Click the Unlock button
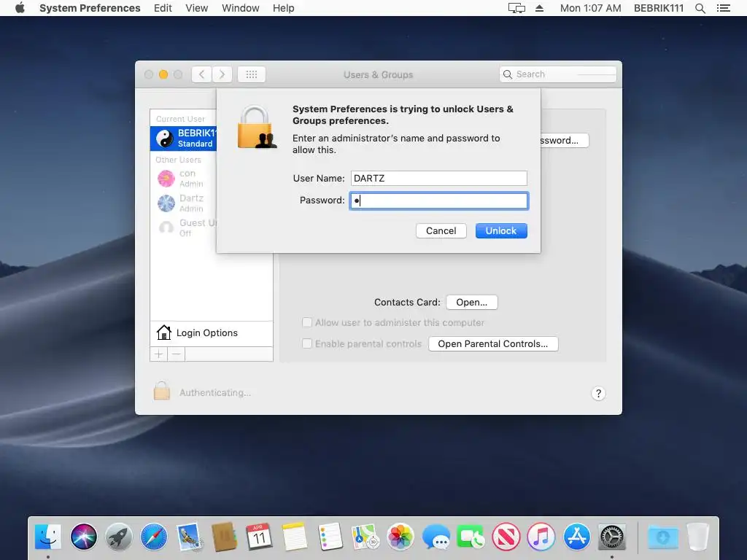The height and width of the screenshot is (560, 747). pos(501,231)
